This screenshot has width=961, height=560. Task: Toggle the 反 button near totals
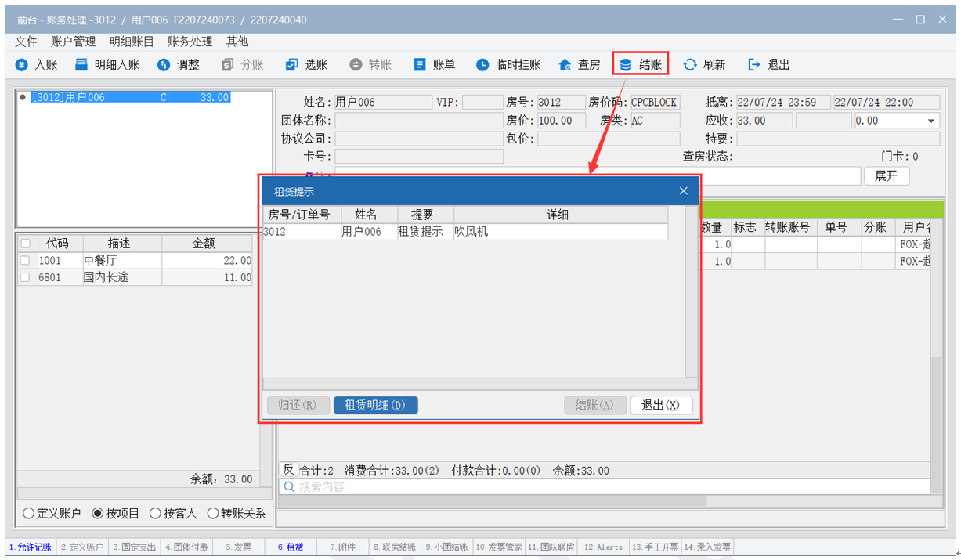pyautogui.click(x=288, y=469)
